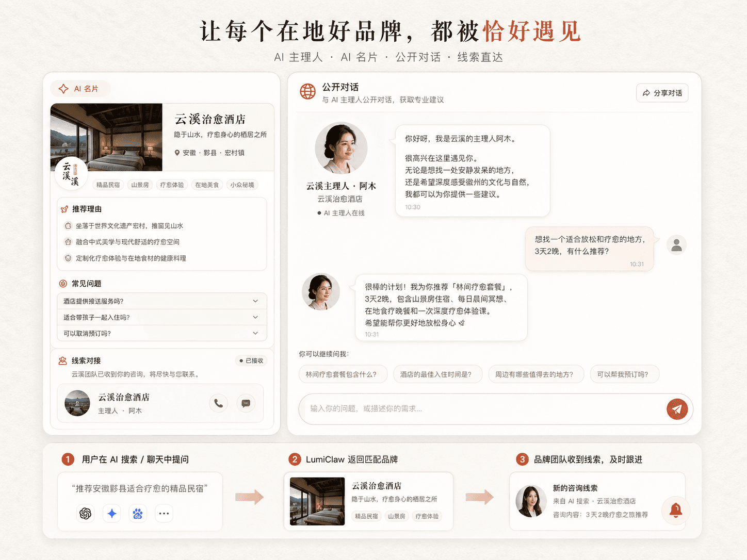Click small 阿木 avatar beside second reply

(321, 292)
